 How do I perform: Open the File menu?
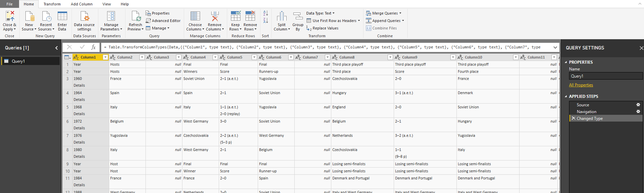pyautogui.click(x=9, y=4)
